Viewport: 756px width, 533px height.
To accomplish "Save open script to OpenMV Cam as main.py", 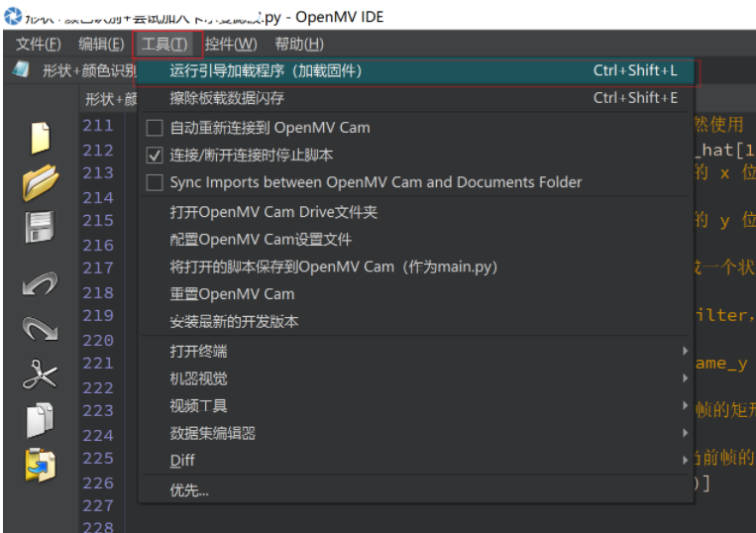I will (415, 266).
